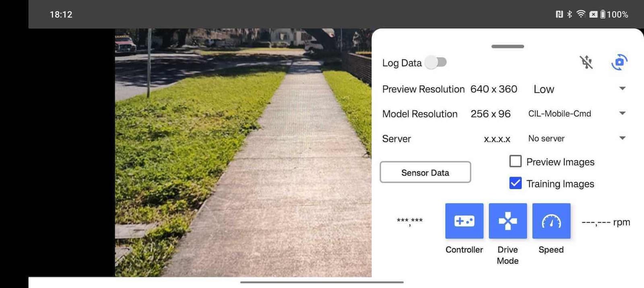
Task: Tap the Speed gauge icon
Action: (551, 221)
